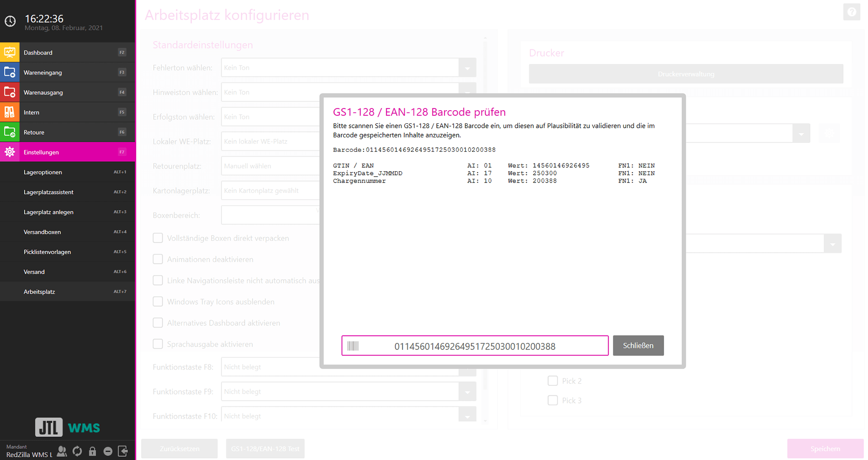The image size is (868, 460).
Task: Click the logout exit icon in footer
Action: tap(123, 451)
